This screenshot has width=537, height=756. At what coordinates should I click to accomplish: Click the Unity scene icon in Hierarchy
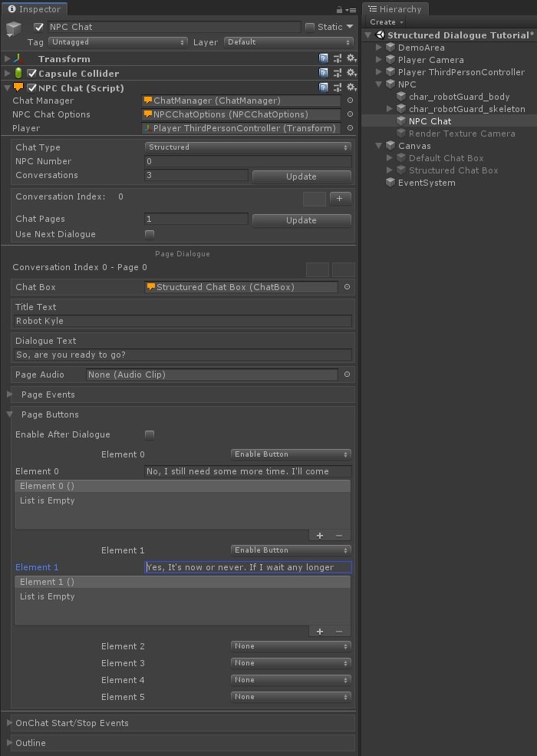point(380,35)
